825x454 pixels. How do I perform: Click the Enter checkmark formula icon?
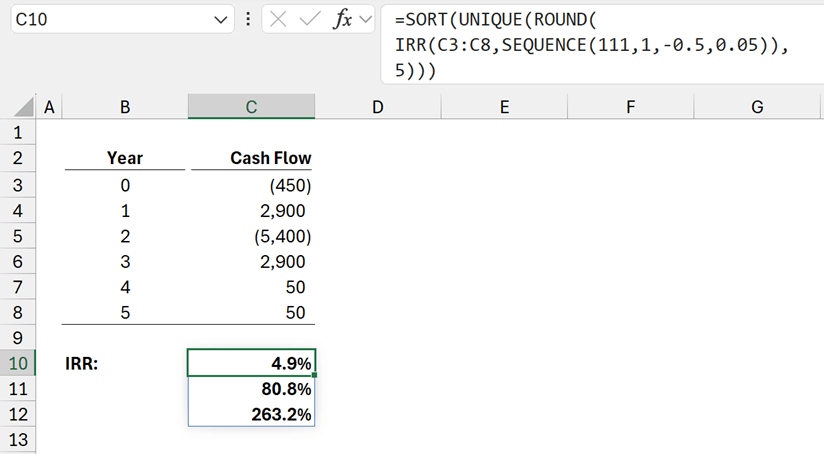[313, 20]
